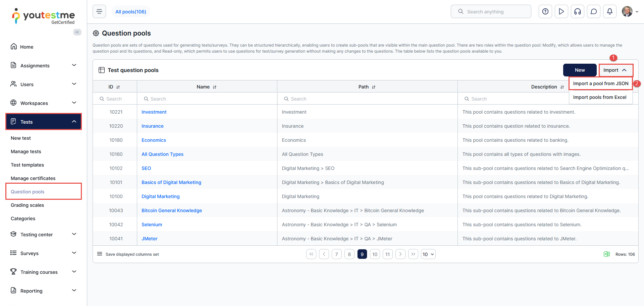Sort the table by ID column
Screen dimensions: 644x306
point(118,87)
